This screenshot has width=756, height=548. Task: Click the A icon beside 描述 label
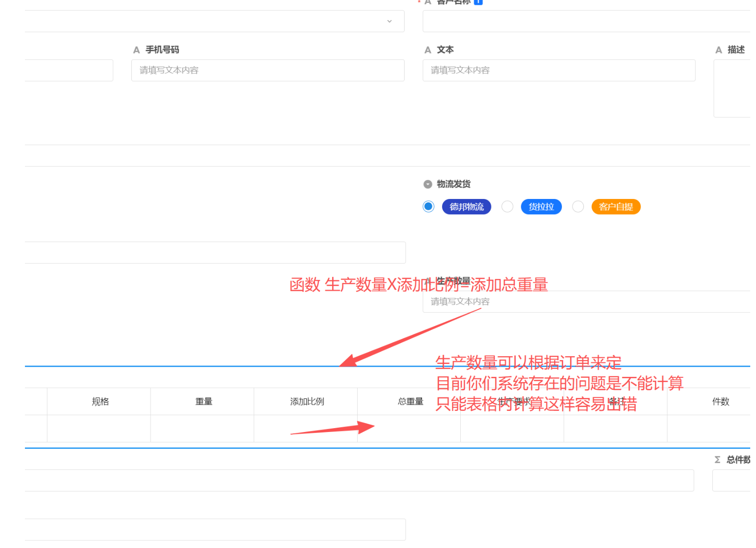click(x=719, y=50)
